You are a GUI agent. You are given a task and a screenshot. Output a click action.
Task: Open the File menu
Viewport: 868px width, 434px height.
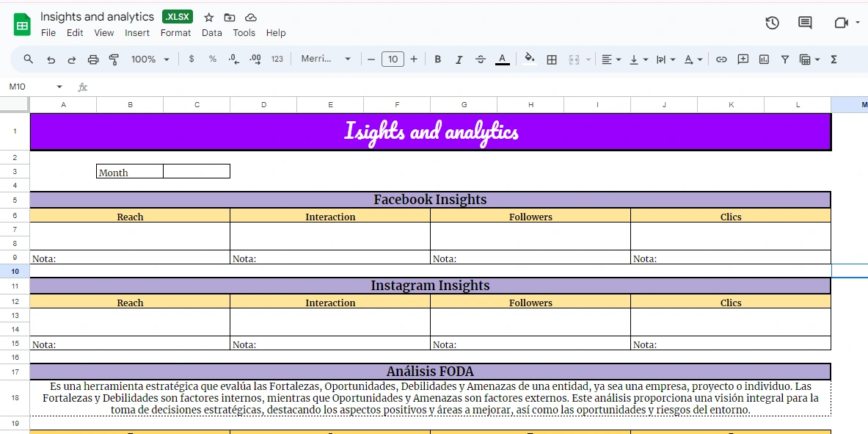click(48, 33)
